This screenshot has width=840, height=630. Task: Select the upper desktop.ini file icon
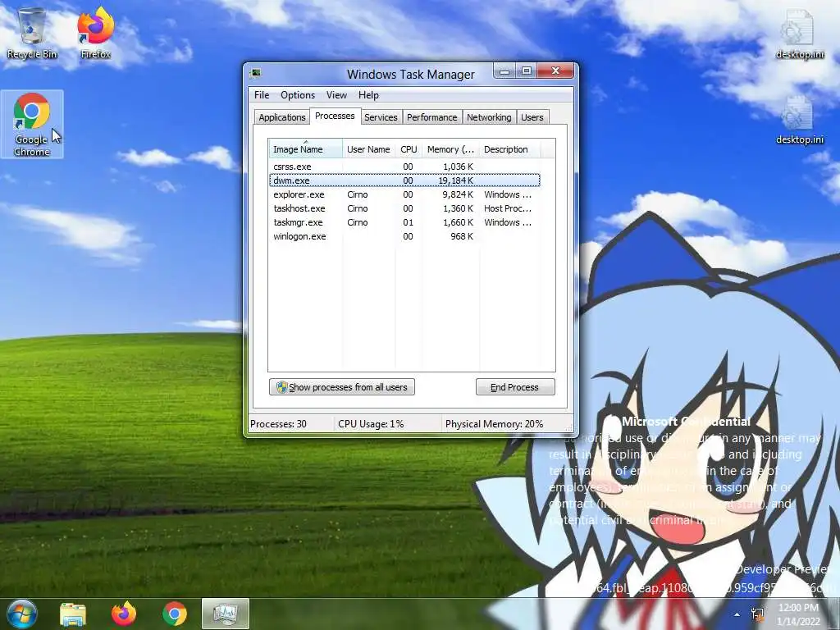[x=799, y=34]
